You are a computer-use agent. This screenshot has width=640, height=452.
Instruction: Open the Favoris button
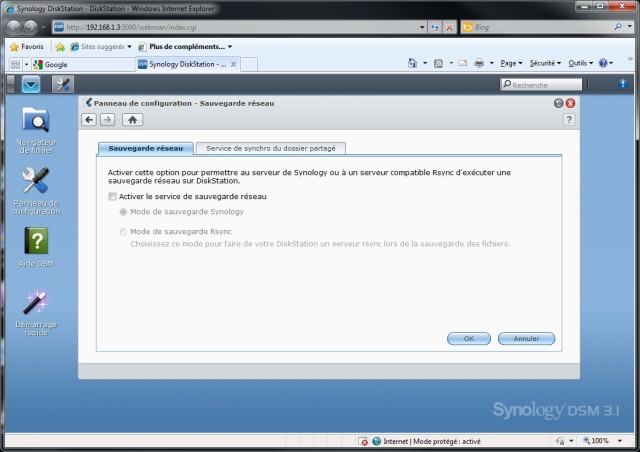[27, 47]
